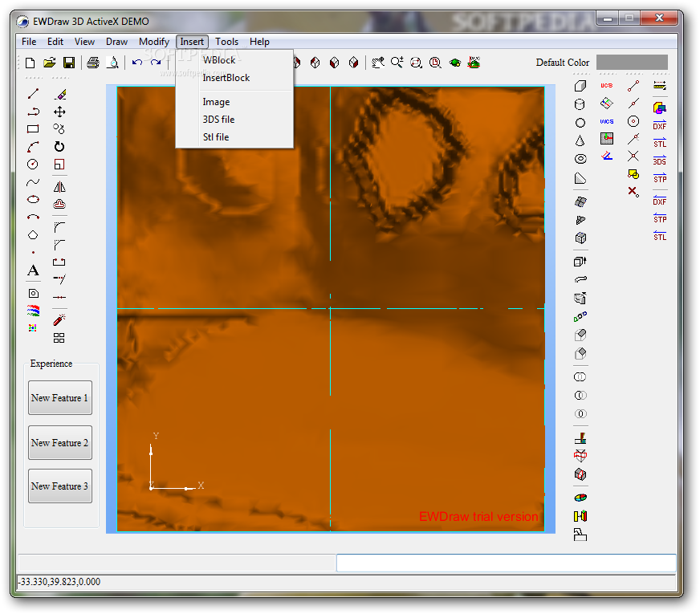The width and height of the screenshot is (700, 614).
Task: Click the Undo arrow icon
Action: (x=136, y=63)
